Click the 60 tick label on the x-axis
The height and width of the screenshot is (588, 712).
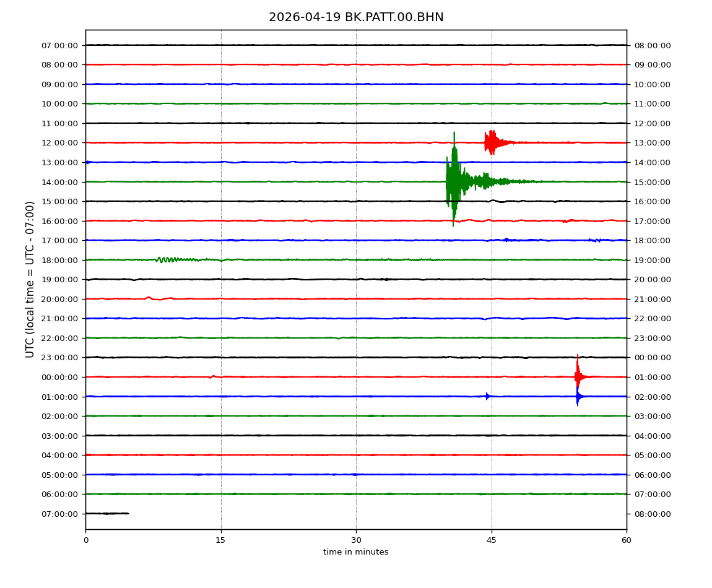[627, 540]
